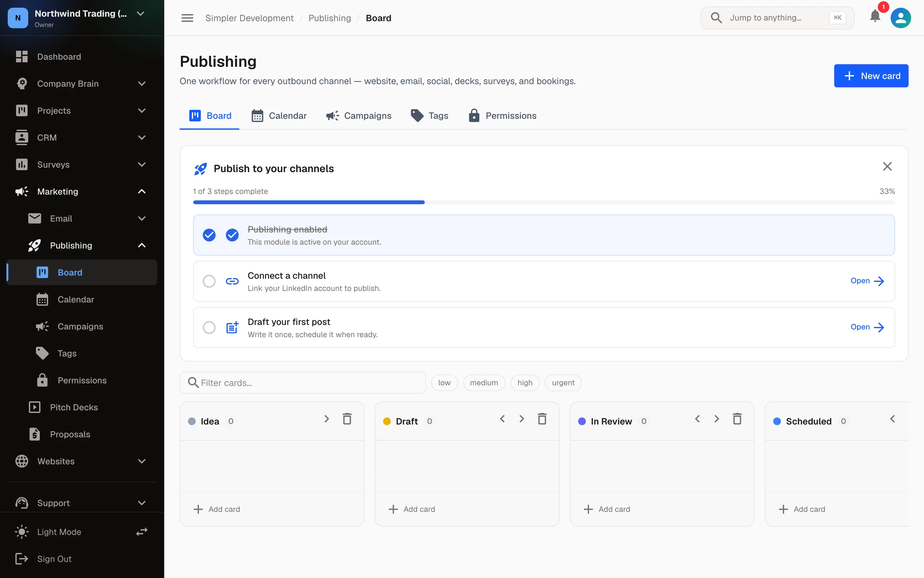Go to Publishing breadcrumb

click(x=329, y=18)
